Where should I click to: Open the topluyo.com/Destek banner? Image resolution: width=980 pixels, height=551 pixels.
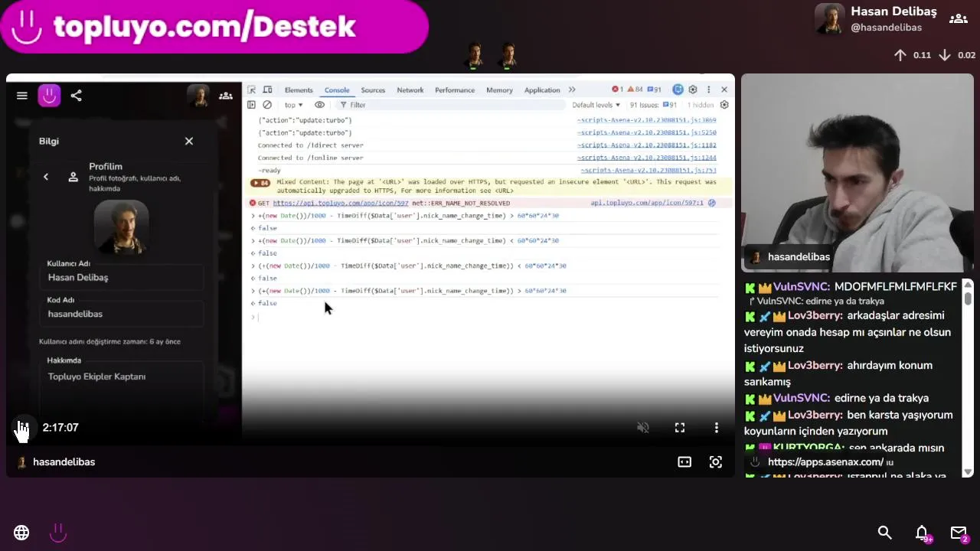coord(214,27)
